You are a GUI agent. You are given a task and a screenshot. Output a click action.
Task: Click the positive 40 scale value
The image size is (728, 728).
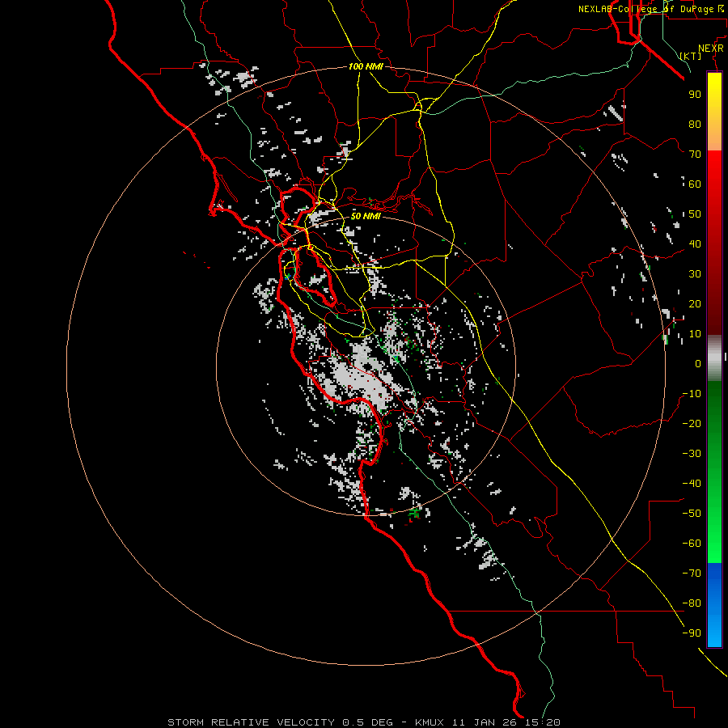(x=695, y=243)
